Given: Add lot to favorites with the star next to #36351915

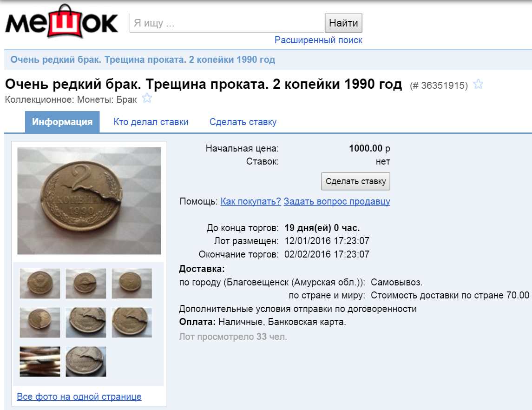Looking at the screenshot, I should coord(478,84).
